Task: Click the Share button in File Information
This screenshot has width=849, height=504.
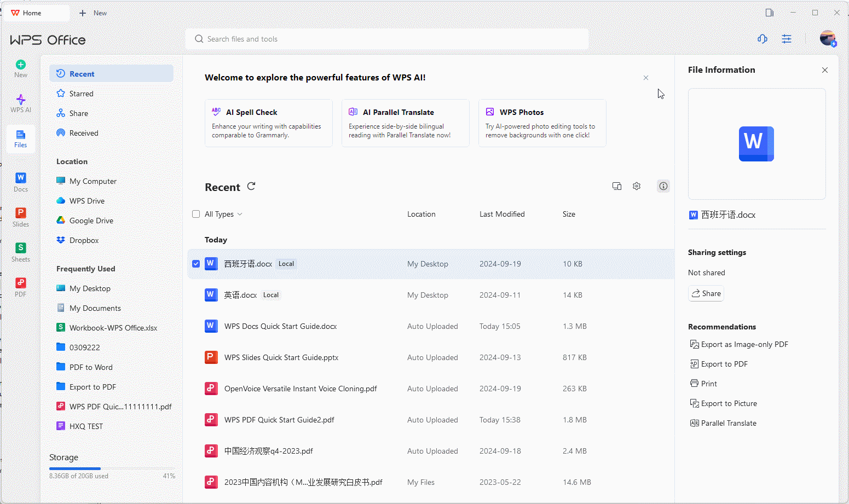Action: 706,293
